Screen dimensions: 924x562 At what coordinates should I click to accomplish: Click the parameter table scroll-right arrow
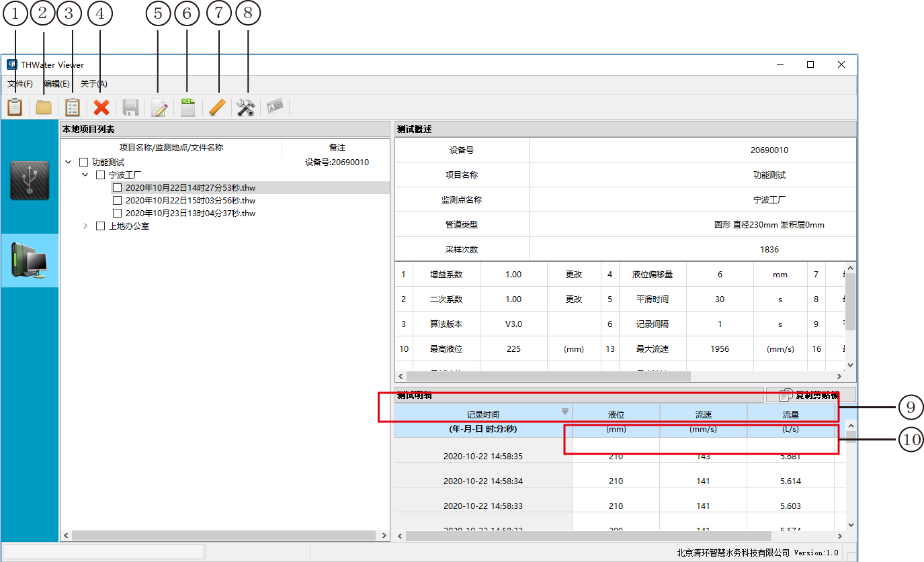pos(839,377)
